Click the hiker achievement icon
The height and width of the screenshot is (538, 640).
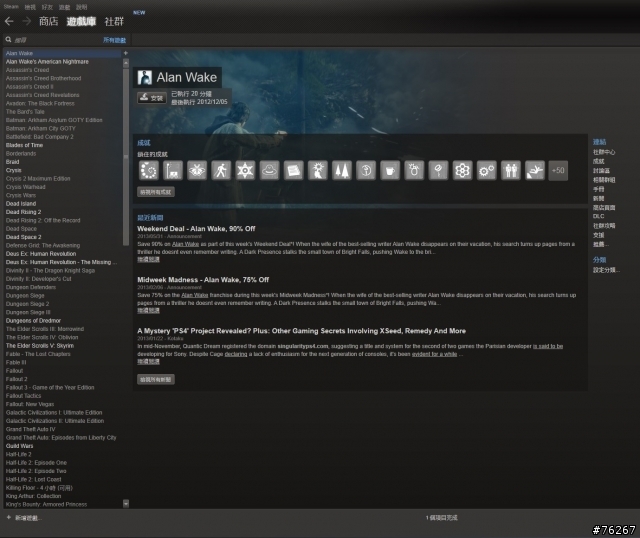pos(221,170)
